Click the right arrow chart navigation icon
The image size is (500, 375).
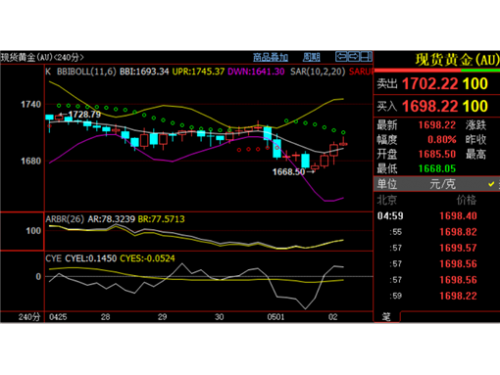point(354,57)
